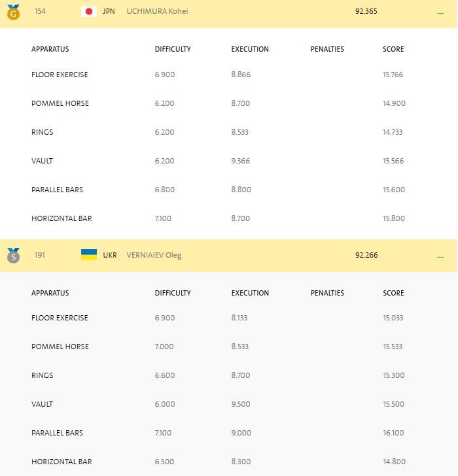458x476 pixels.
Task: Click bib number 154
Action: (x=41, y=11)
